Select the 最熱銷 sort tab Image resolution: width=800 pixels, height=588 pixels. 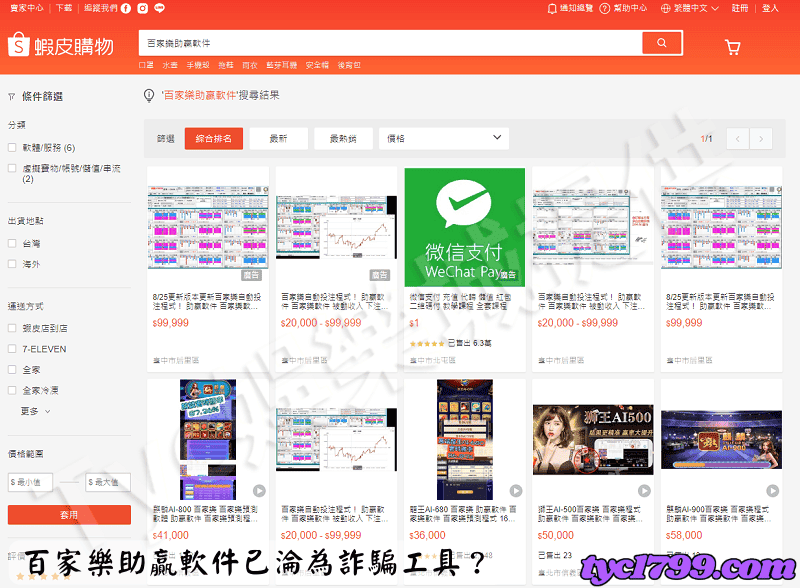coord(343,138)
